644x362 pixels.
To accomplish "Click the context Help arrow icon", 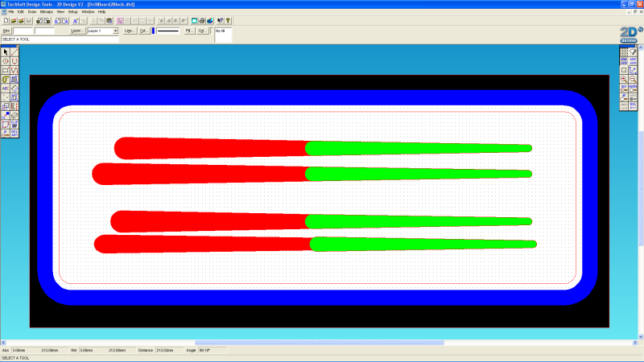I will click(220, 21).
